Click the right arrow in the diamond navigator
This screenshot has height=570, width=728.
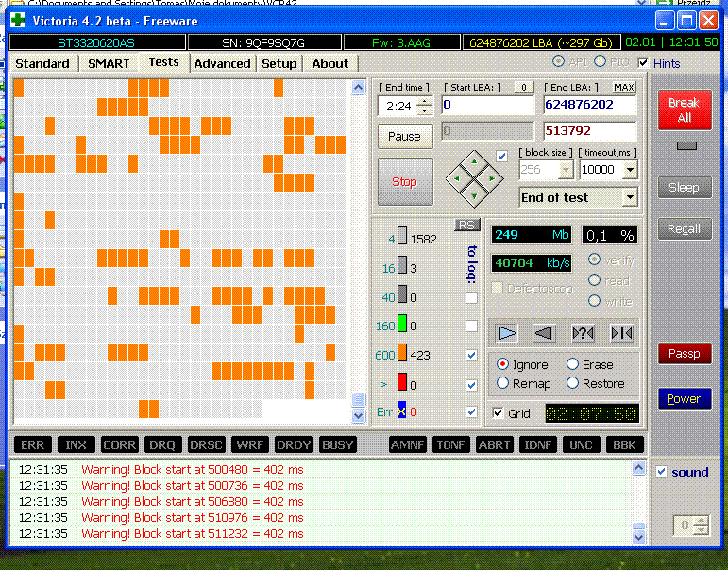pyautogui.click(x=492, y=178)
